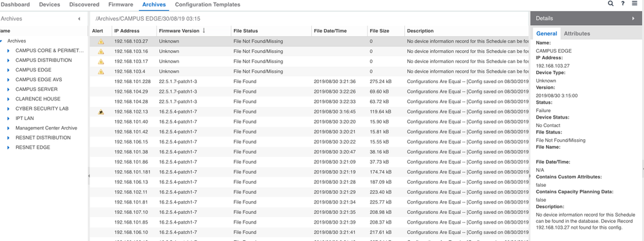Viewport: 644px width, 241px height.
Task: Expand the RESNET DISTRIBUTION tree arrow
Action: (8, 137)
